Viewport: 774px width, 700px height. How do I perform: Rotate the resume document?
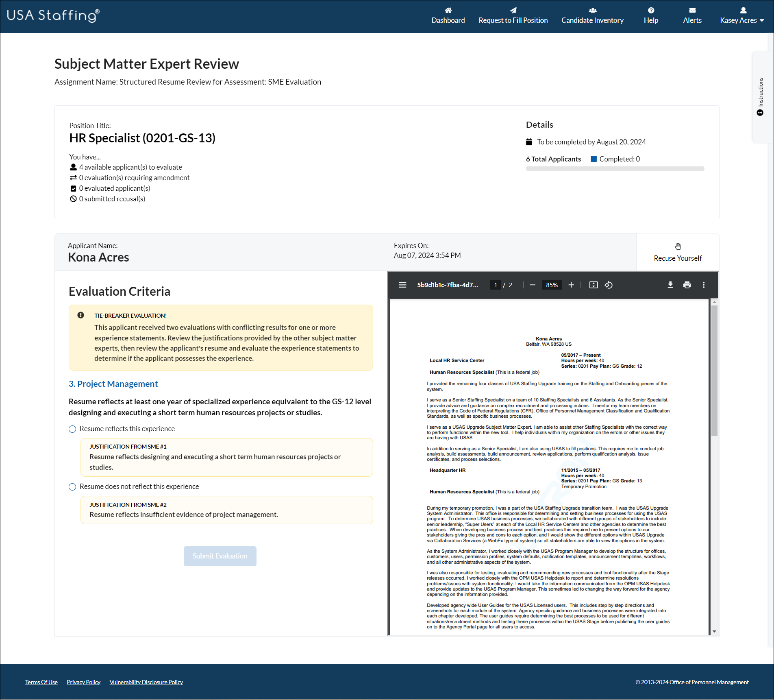click(x=609, y=285)
